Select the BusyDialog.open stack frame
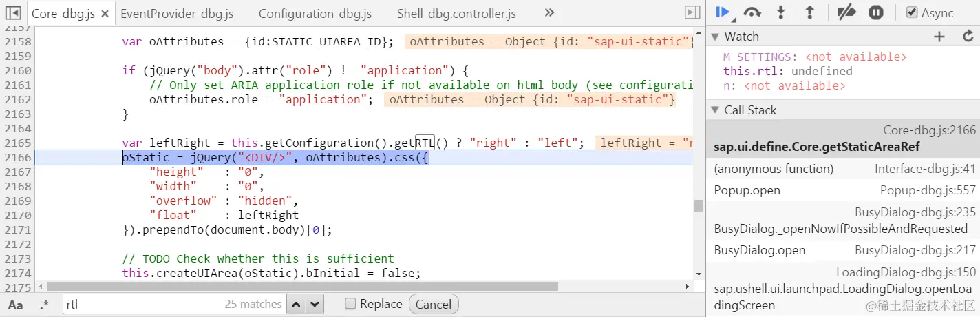 pyautogui.click(x=843, y=250)
